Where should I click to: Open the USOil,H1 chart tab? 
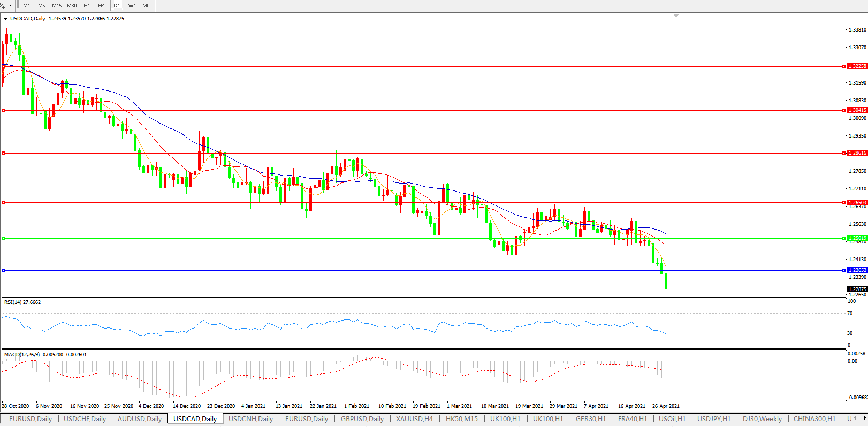point(672,419)
